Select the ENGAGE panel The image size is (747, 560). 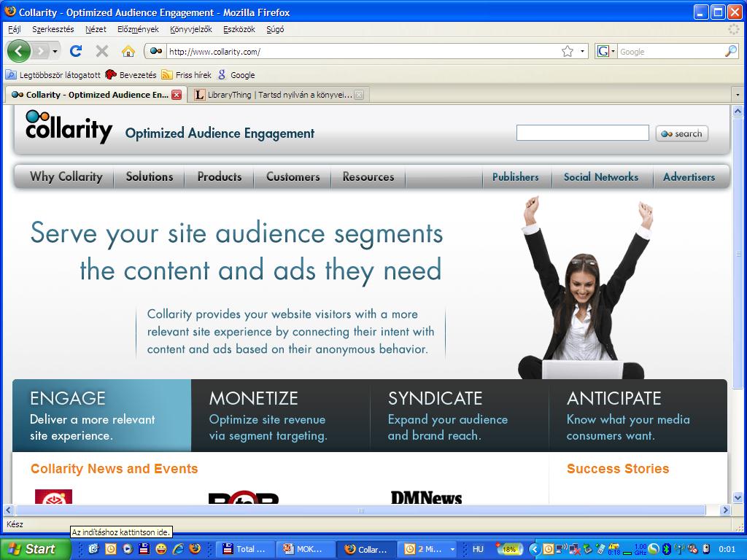coord(102,415)
